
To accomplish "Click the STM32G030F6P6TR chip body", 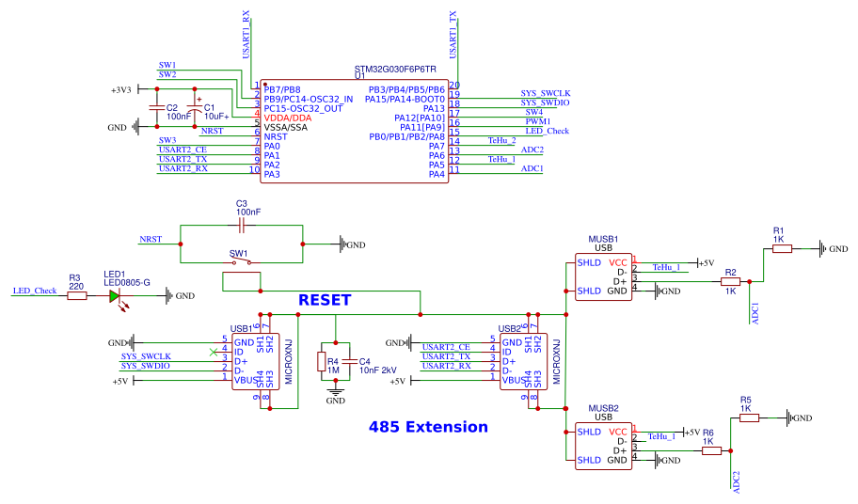I will [x=354, y=132].
